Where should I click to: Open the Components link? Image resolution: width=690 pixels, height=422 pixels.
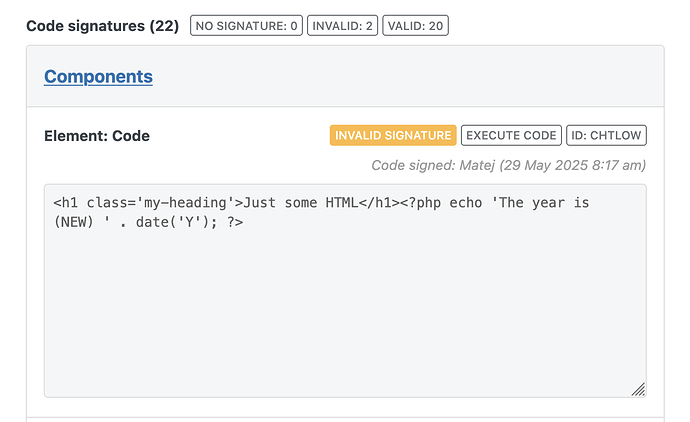point(98,77)
